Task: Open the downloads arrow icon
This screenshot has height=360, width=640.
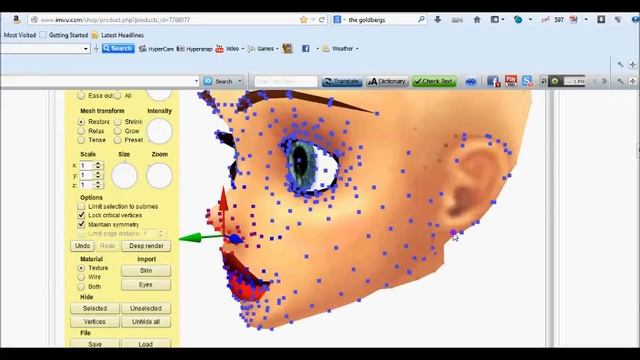Action: pos(438,19)
